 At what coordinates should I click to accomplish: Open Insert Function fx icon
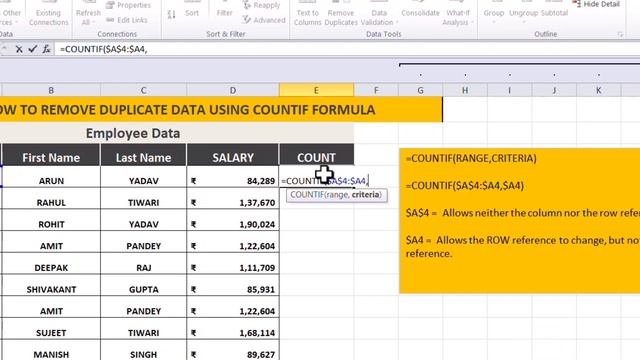click(x=47, y=49)
